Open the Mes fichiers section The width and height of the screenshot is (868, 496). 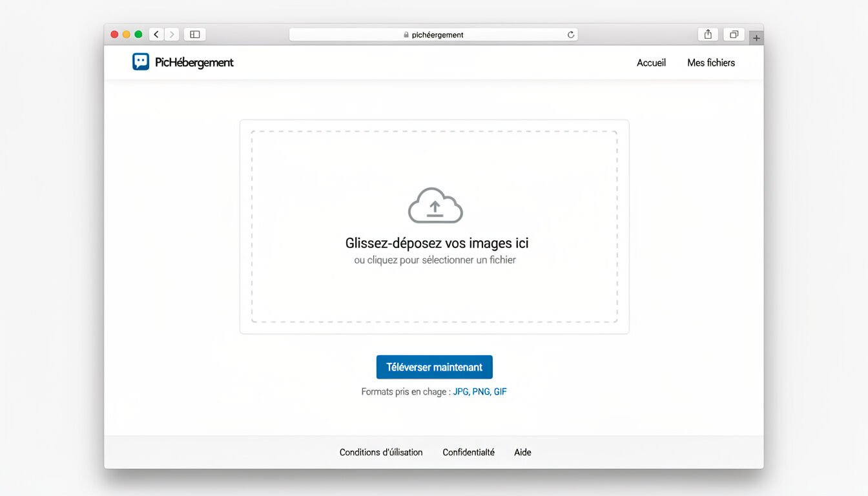(x=711, y=62)
